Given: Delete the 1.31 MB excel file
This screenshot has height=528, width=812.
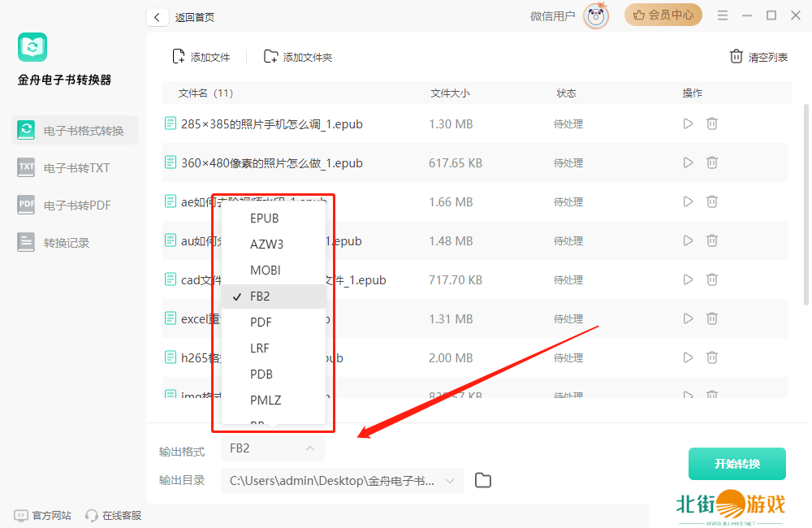Looking at the screenshot, I should (712, 318).
